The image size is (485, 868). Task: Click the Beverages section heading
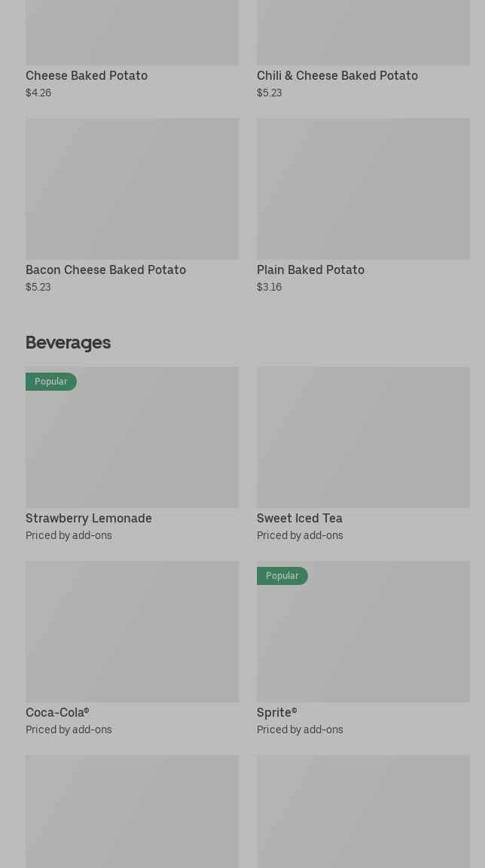pos(68,343)
